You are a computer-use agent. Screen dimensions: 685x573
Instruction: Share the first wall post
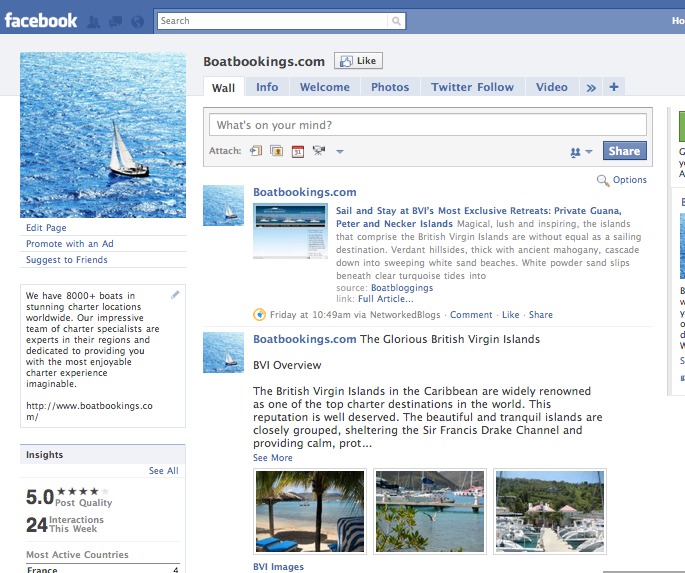[541, 315]
